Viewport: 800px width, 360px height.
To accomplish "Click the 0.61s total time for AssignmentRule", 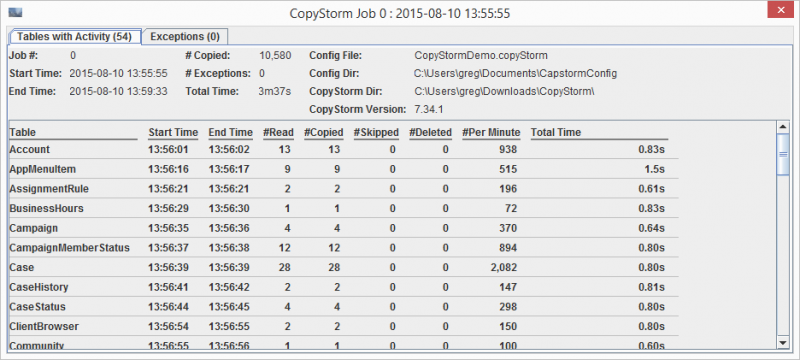I will click(653, 189).
